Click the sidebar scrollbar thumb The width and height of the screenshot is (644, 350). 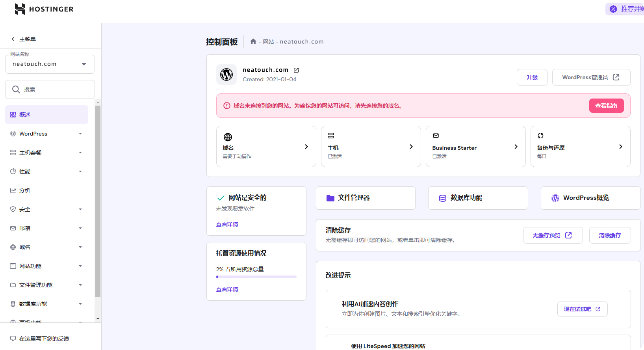coord(98,201)
